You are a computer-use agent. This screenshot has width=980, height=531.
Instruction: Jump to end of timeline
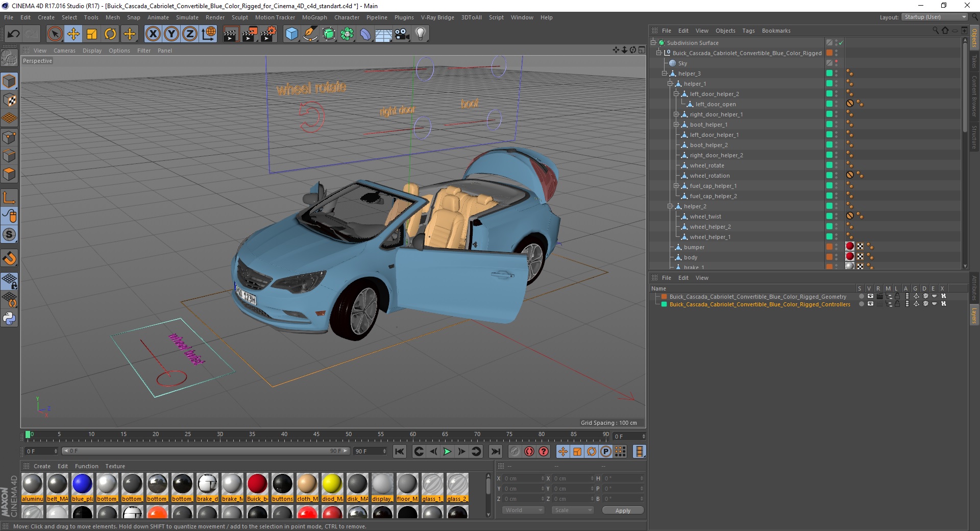pyautogui.click(x=495, y=451)
